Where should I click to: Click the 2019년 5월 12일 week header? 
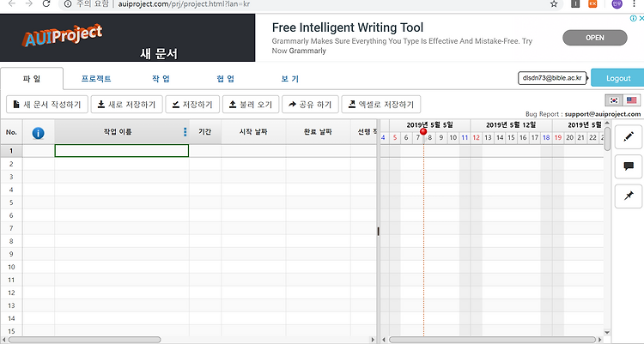click(511, 124)
